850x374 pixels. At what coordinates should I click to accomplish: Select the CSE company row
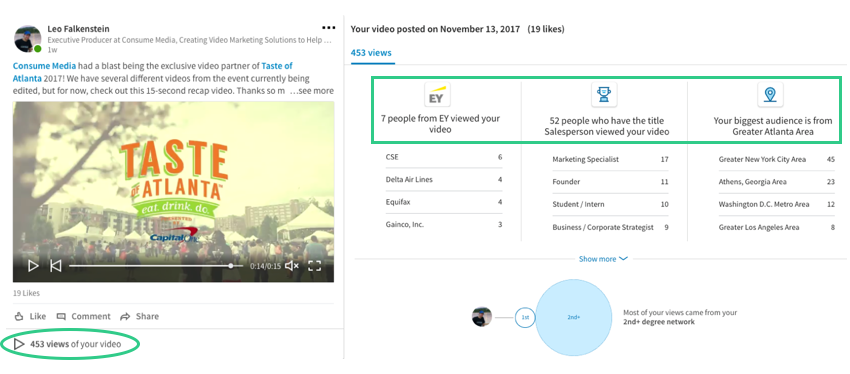click(x=444, y=157)
